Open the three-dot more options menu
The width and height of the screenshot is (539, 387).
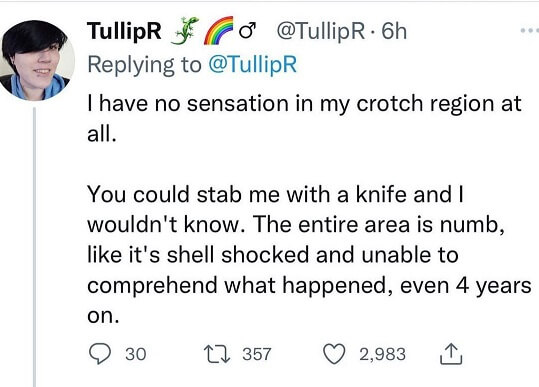click(530, 31)
